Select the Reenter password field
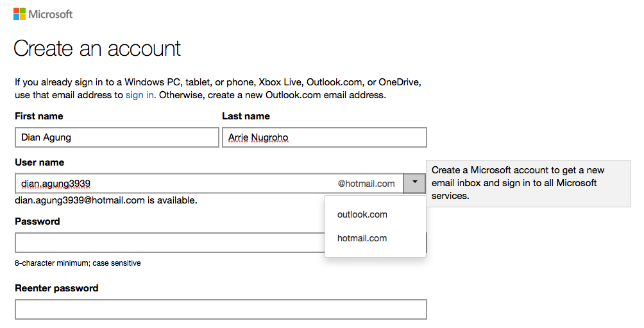The image size is (644, 328). point(221,309)
